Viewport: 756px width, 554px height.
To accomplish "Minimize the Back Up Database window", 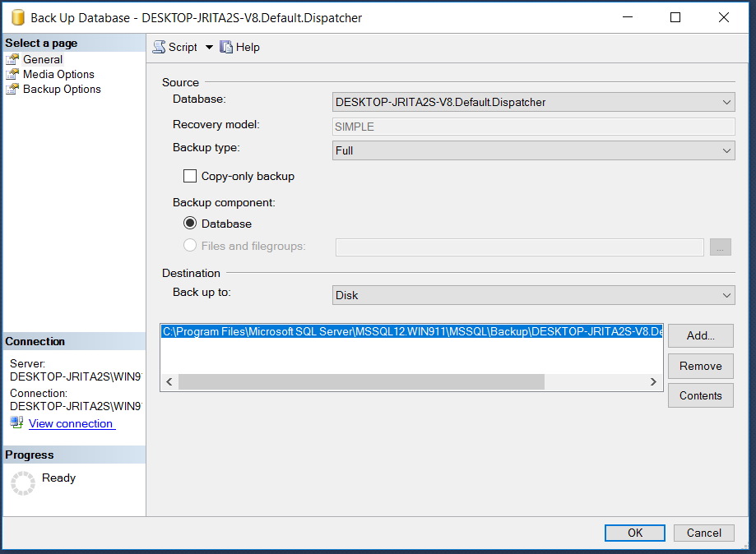I will pos(628,17).
